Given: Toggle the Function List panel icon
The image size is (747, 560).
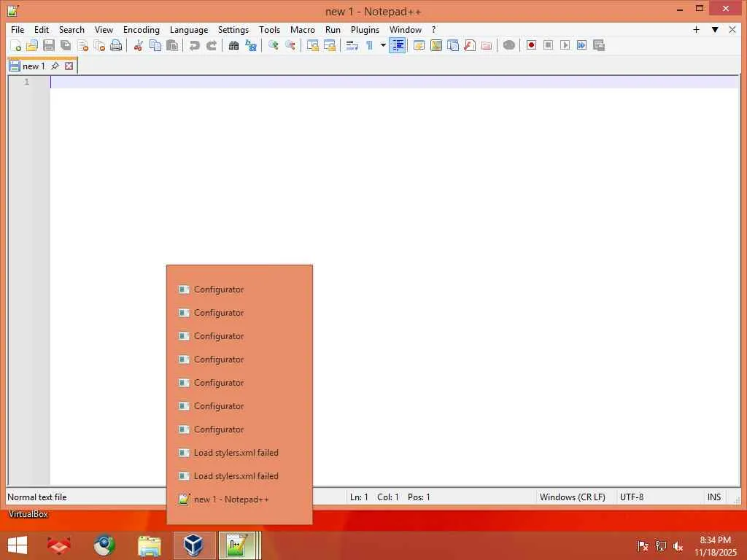Looking at the screenshot, I should (469, 45).
